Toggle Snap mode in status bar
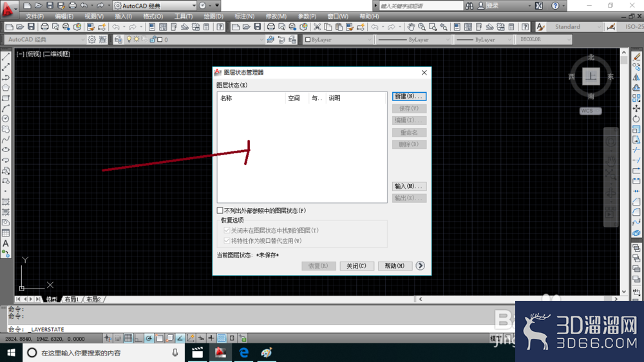This screenshot has height=362, width=644. point(118,338)
